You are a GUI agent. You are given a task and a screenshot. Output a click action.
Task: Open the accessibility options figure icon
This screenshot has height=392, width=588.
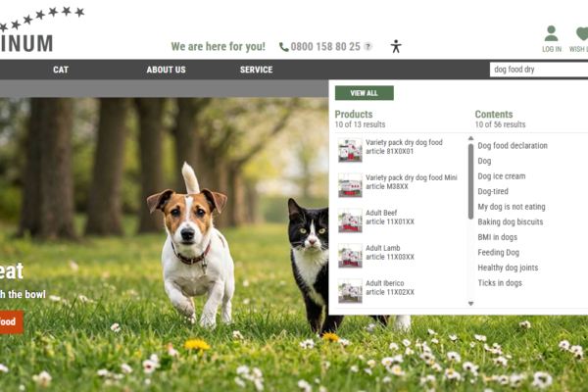(396, 46)
